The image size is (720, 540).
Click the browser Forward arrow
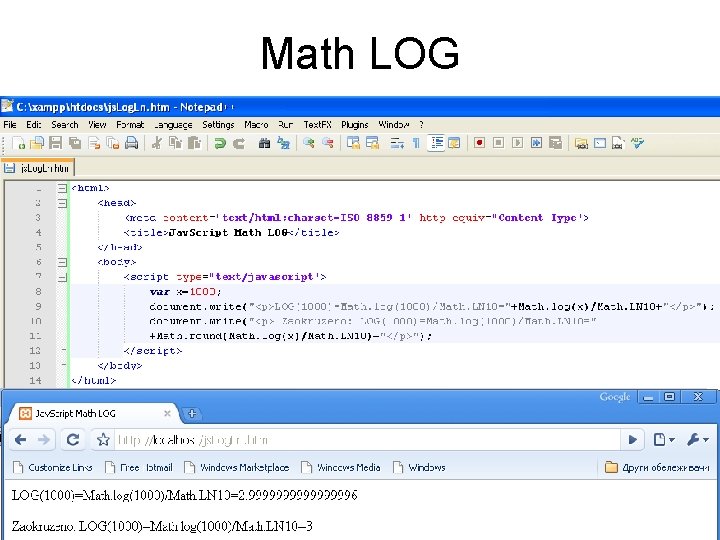[44, 440]
